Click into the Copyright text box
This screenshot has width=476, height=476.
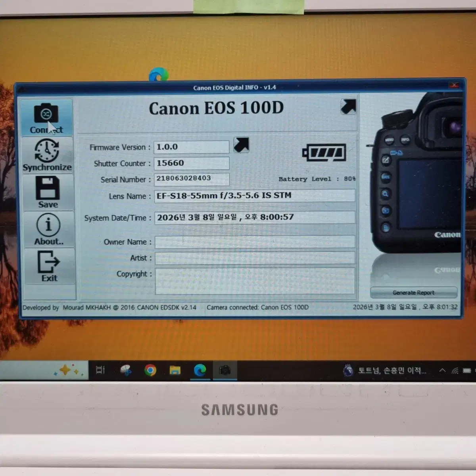click(x=255, y=281)
